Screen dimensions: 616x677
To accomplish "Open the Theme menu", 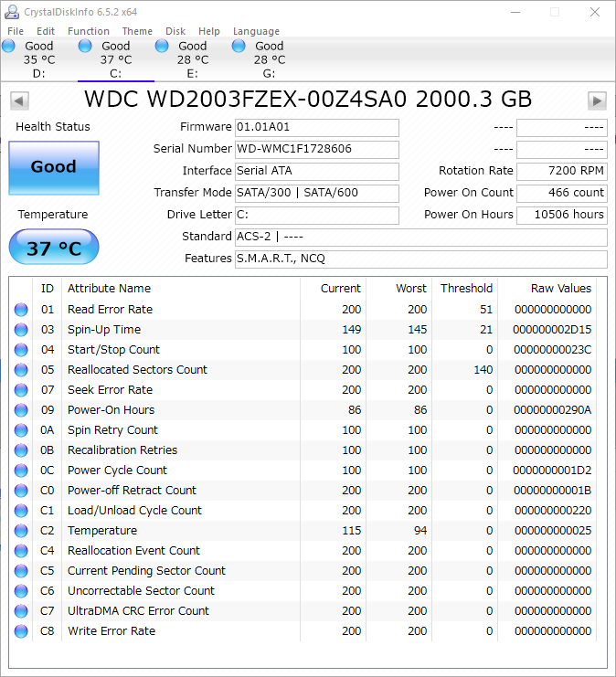I will pyautogui.click(x=137, y=31).
